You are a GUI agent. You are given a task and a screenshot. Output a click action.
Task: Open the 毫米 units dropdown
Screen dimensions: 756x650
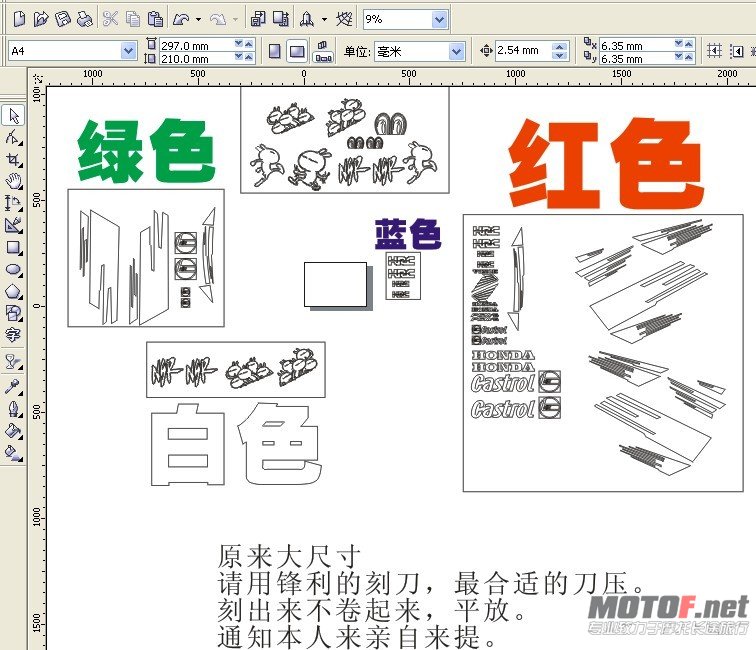click(x=456, y=51)
